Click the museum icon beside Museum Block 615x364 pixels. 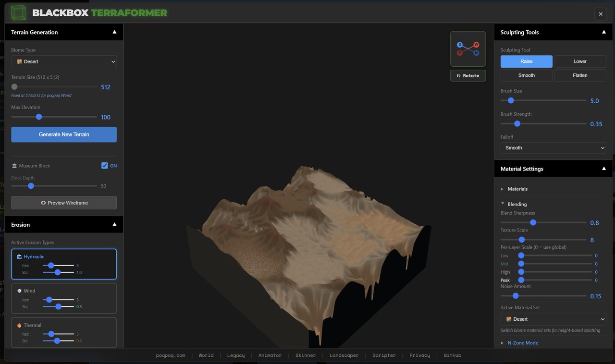[x=14, y=166]
